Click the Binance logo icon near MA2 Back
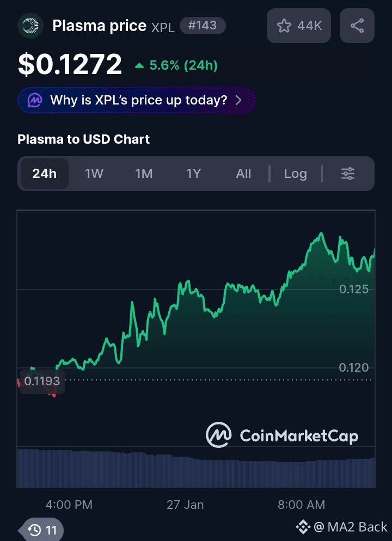This screenshot has height=541, width=392. click(x=303, y=527)
